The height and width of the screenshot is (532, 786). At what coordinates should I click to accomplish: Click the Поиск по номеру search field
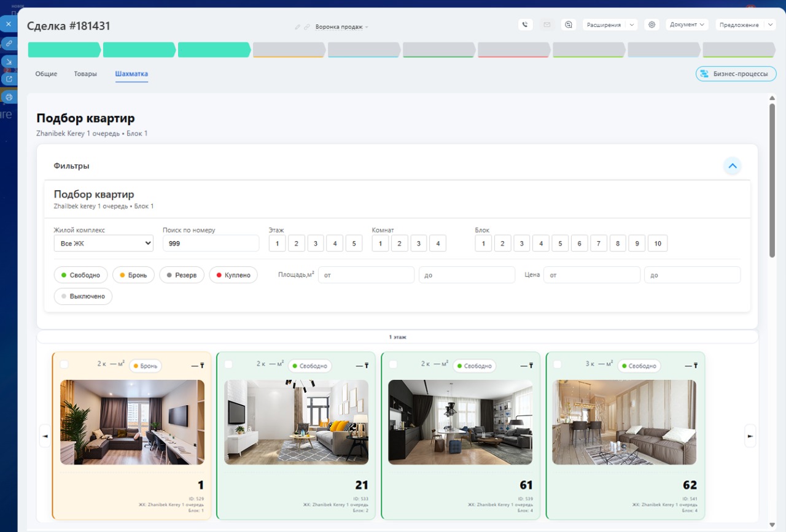pyautogui.click(x=211, y=244)
